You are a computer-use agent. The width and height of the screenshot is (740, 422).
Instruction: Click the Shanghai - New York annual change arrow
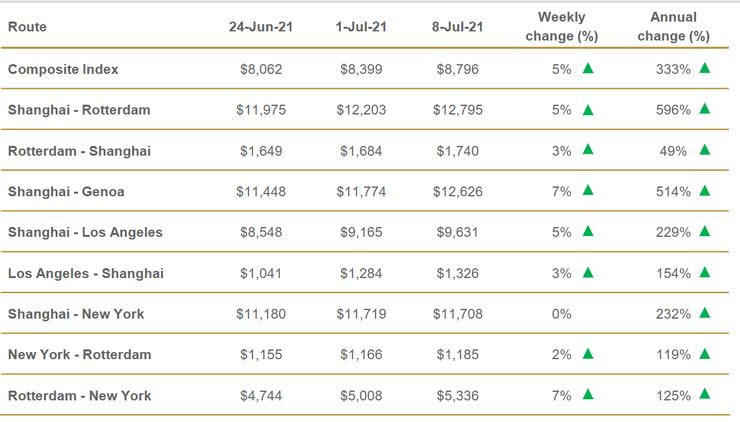tap(705, 313)
